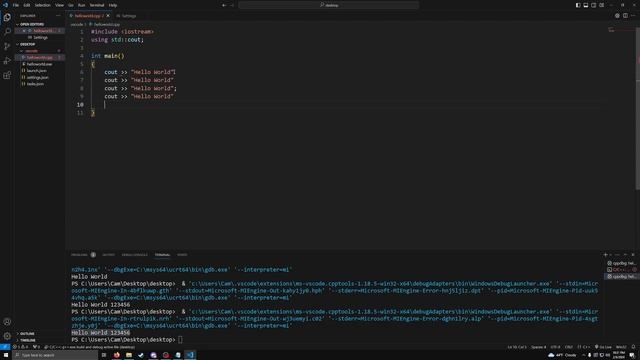
Task: Switch to the Ports panel tab
Action: pos(182,255)
